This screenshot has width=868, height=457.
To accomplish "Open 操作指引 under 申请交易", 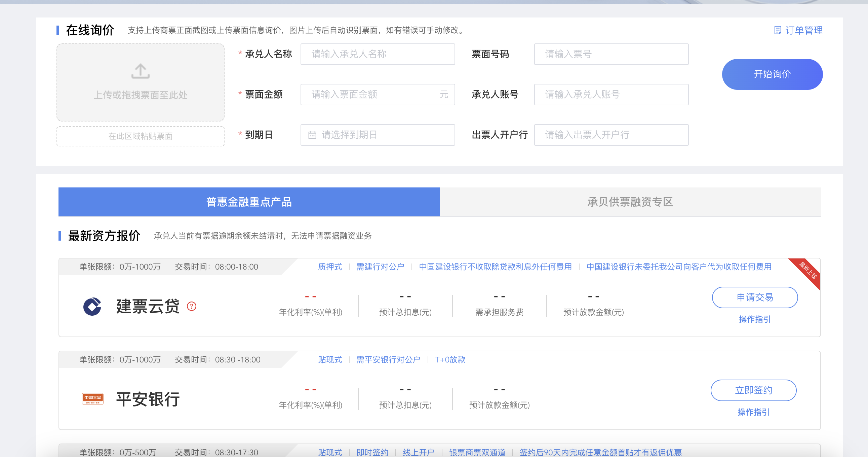I will (754, 319).
